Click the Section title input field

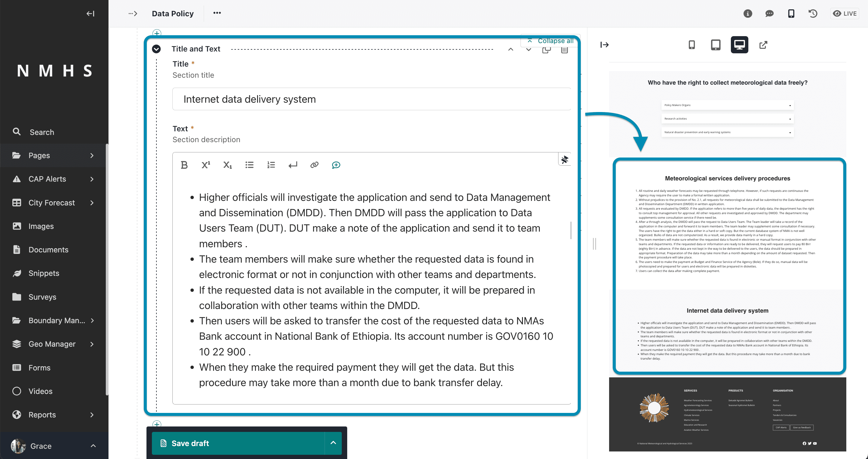tap(371, 99)
